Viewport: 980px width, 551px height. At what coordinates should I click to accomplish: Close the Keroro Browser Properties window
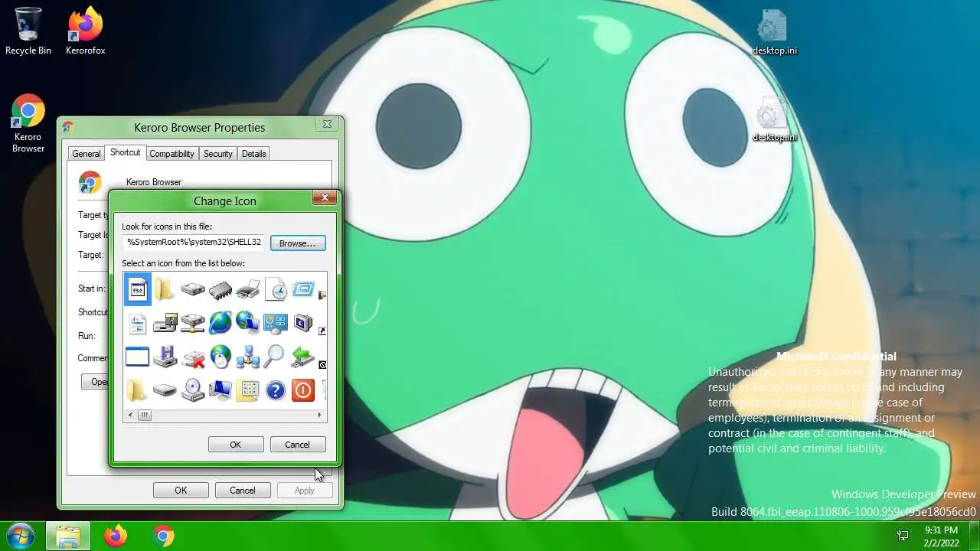coord(327,124)
